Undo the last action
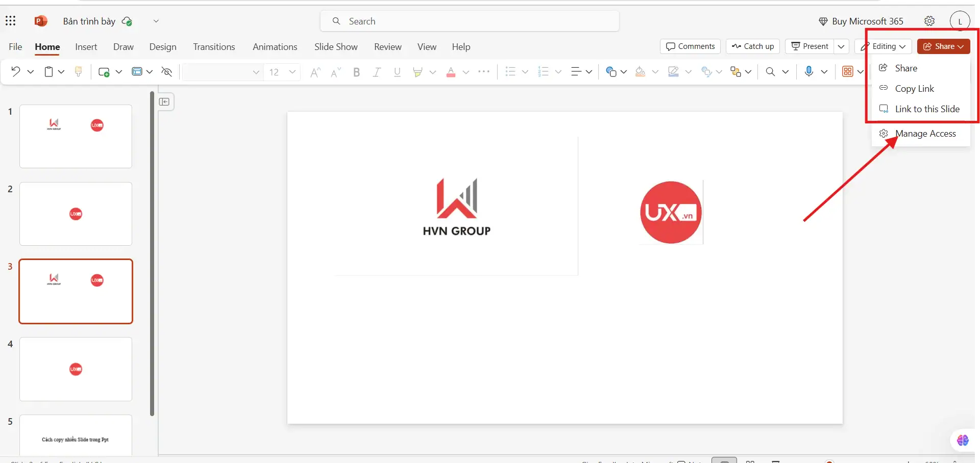980x463 pixels. click(15, 71)
